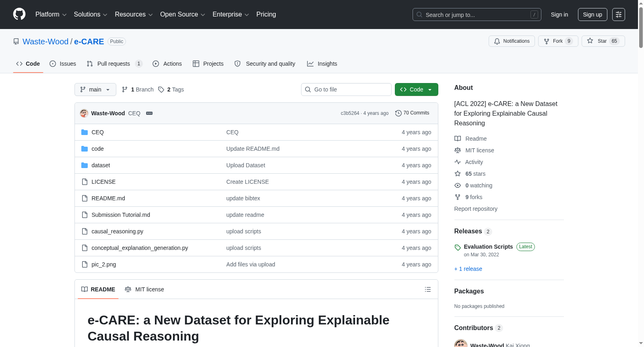This screenshot has height=347, width=644.
Task: Open the 'Create LICENSE' commit message
Action: (248, 182)
